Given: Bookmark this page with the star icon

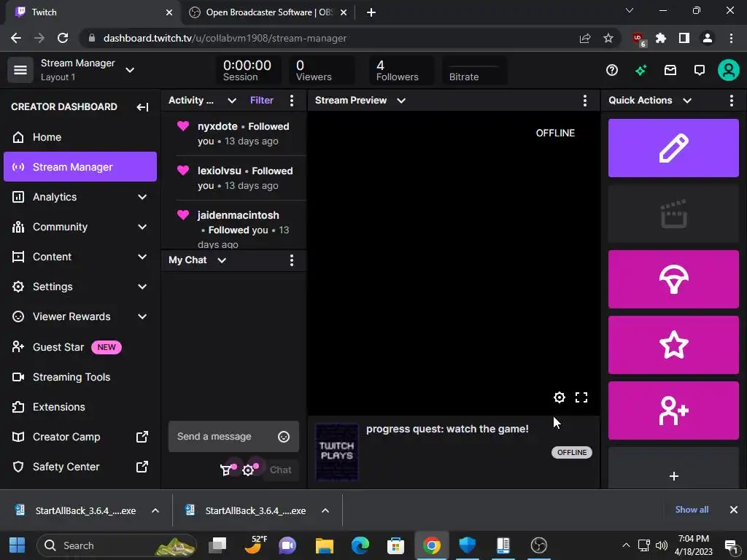Looking at the screenshot, I should pyautogui.click(x=608, y=38).
